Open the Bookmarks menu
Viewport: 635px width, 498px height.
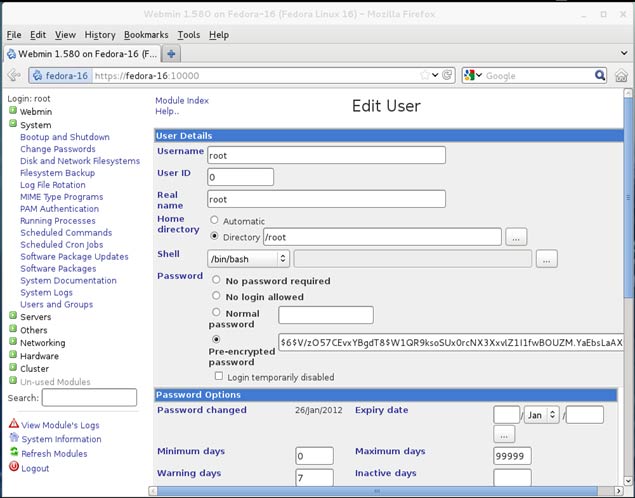tap(146, 35)
